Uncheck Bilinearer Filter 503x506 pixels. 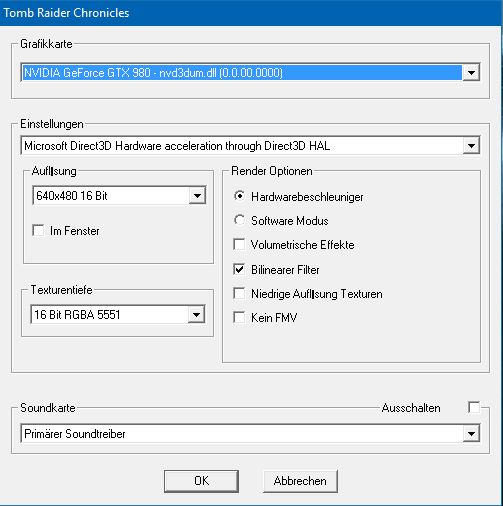(239, 269)
